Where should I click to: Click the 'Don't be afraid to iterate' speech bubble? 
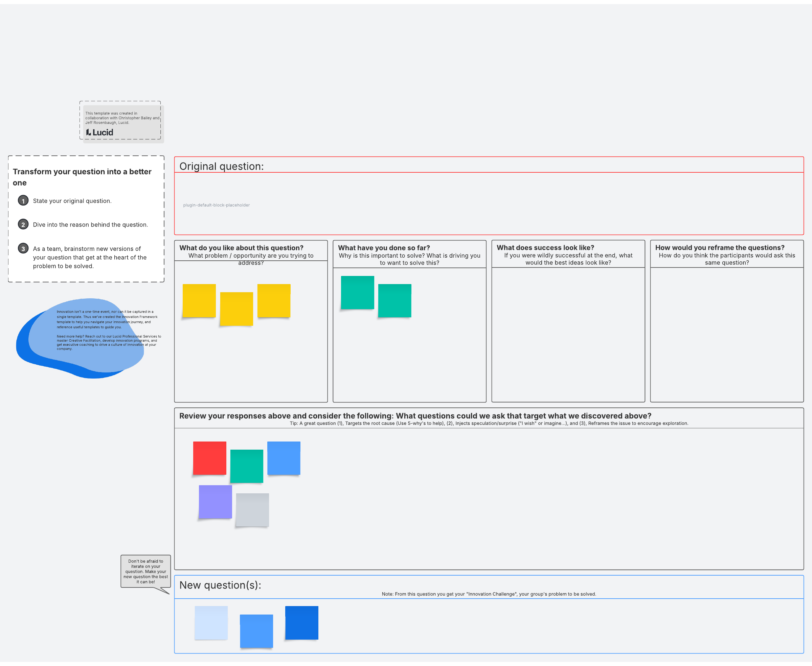pyautogui.click(x=145, y=571)
